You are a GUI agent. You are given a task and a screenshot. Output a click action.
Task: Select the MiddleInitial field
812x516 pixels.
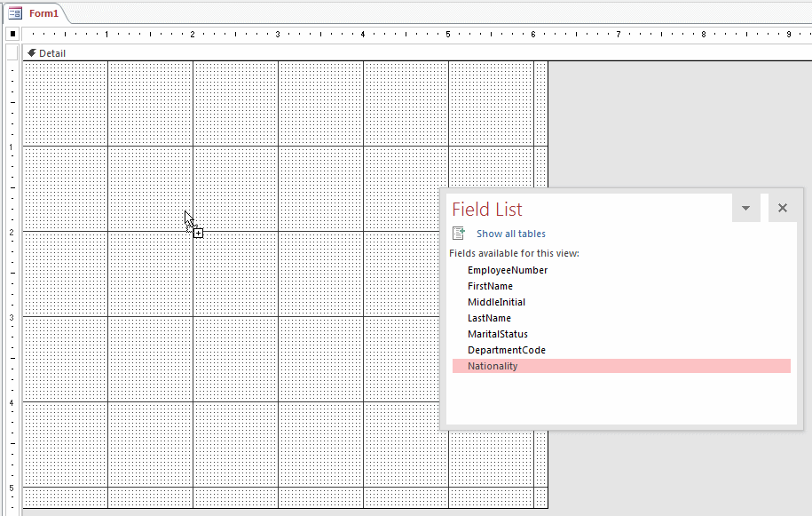621,302
